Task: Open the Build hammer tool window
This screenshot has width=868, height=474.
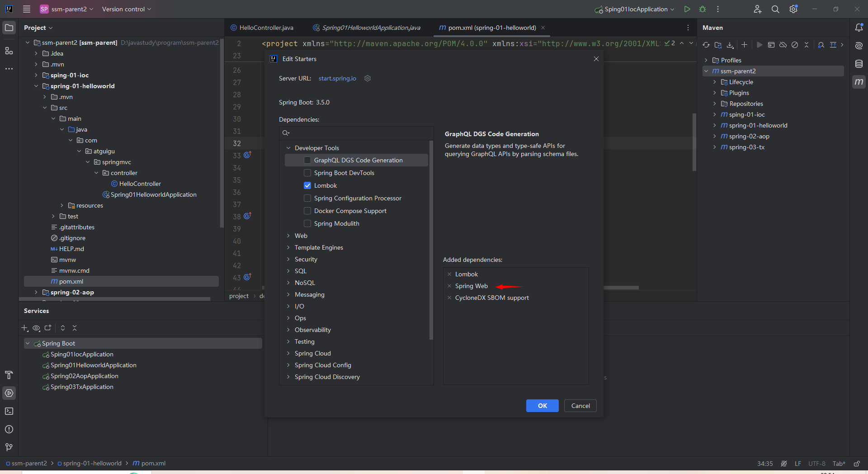Action: tap(9, 375)
